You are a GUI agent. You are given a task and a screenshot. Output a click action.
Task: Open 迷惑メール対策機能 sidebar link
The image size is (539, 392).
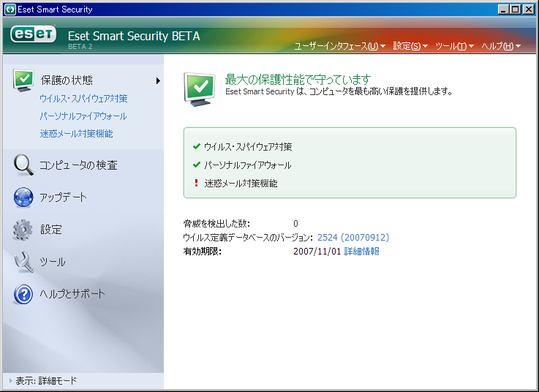click(76, 133)
